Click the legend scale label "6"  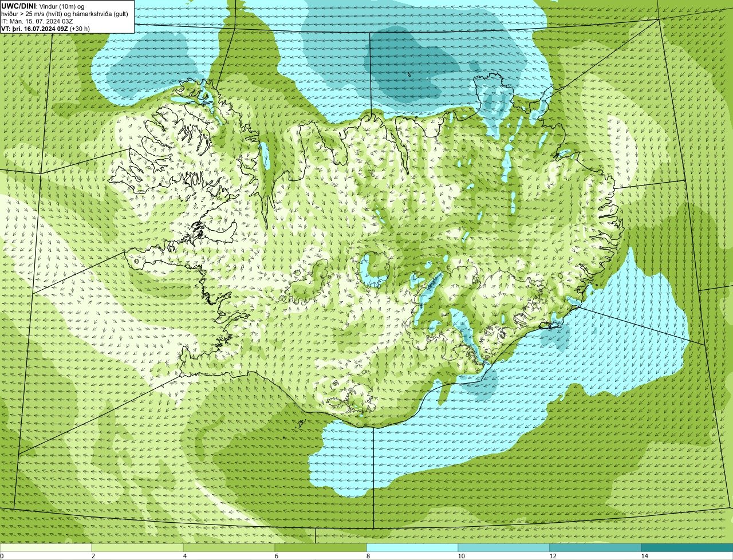[x=276, y=556]
